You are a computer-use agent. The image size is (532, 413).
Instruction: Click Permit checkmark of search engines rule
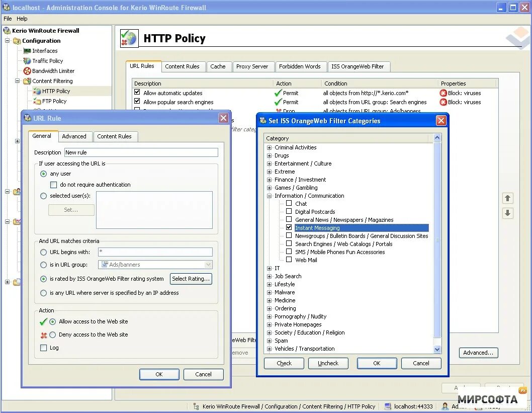click(278, 102)
